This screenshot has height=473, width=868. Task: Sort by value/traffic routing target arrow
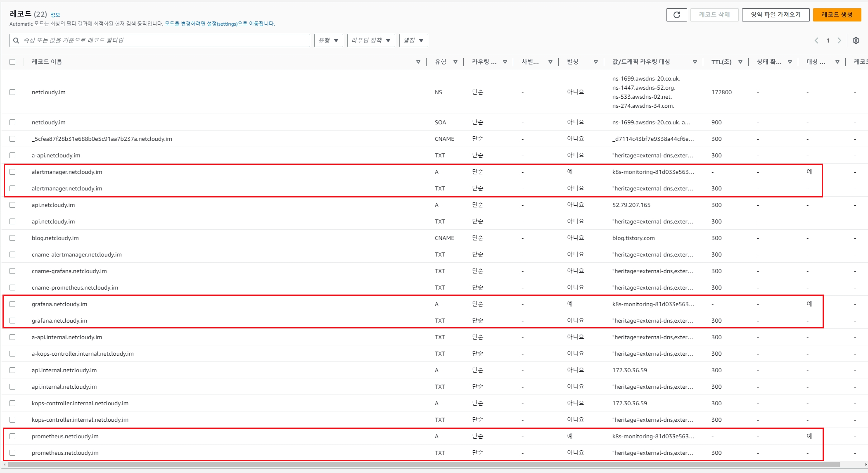click(695, 62)
